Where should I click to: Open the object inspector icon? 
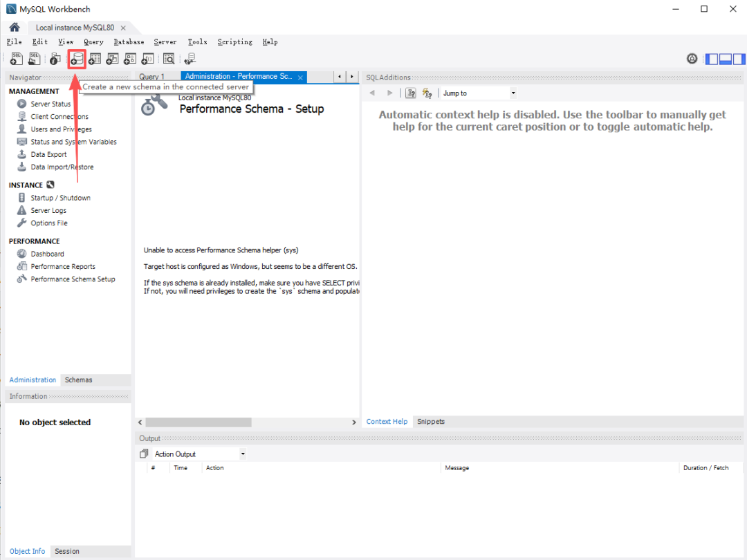tap(55, 59)
